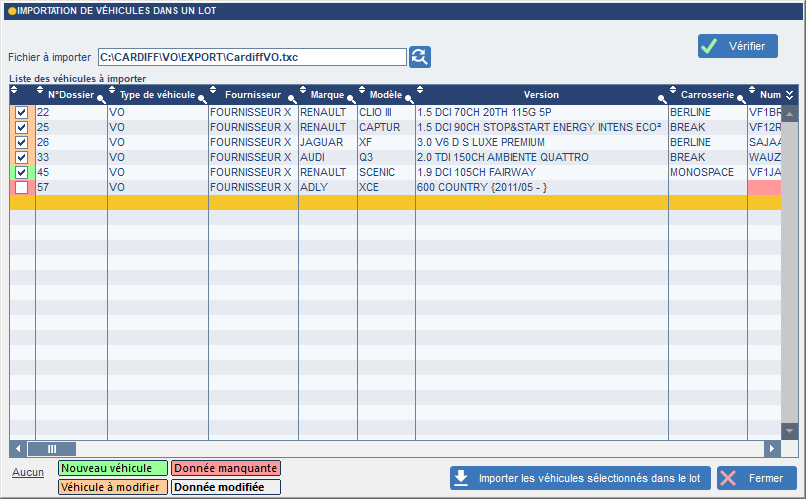Click Importer les véhicules sélectionnés dans le lot
This screenshot has height=499, width=806.
pyautogui.click(x=580, y=478)
